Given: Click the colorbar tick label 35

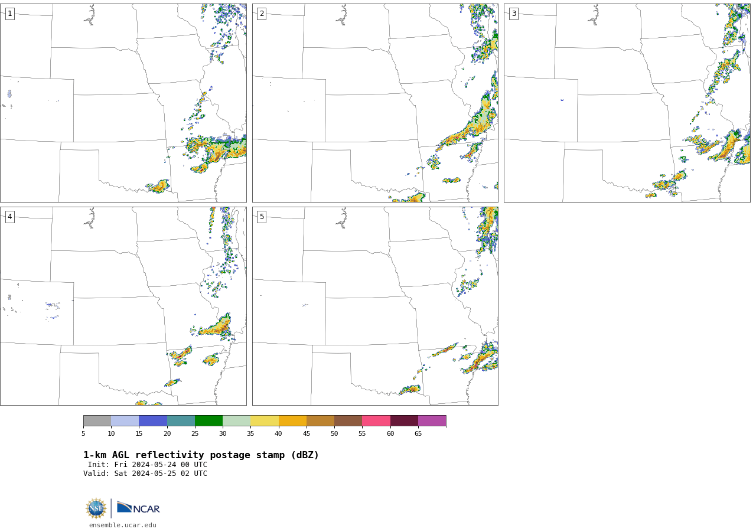Looking at the screenshot, I should (x=250, y=434).
